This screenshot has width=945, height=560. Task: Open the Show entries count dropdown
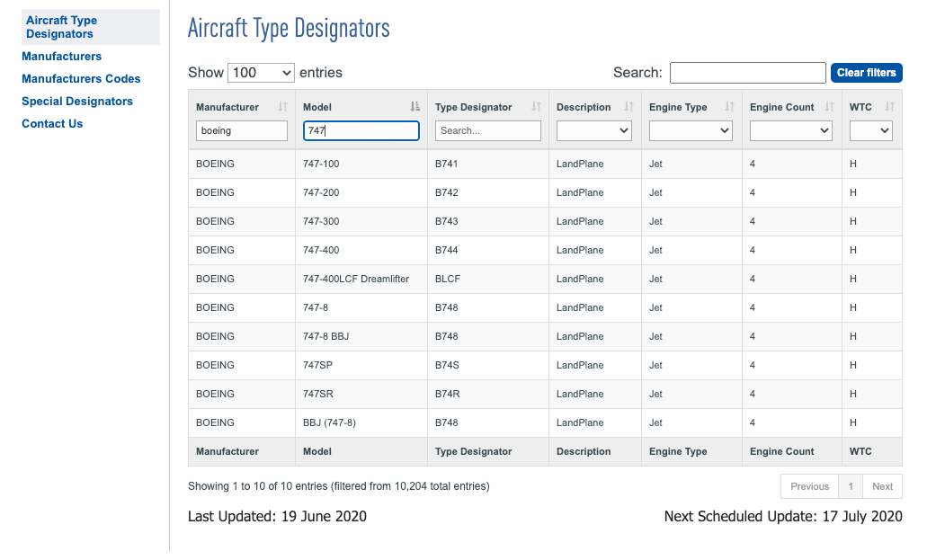(261, 73)
